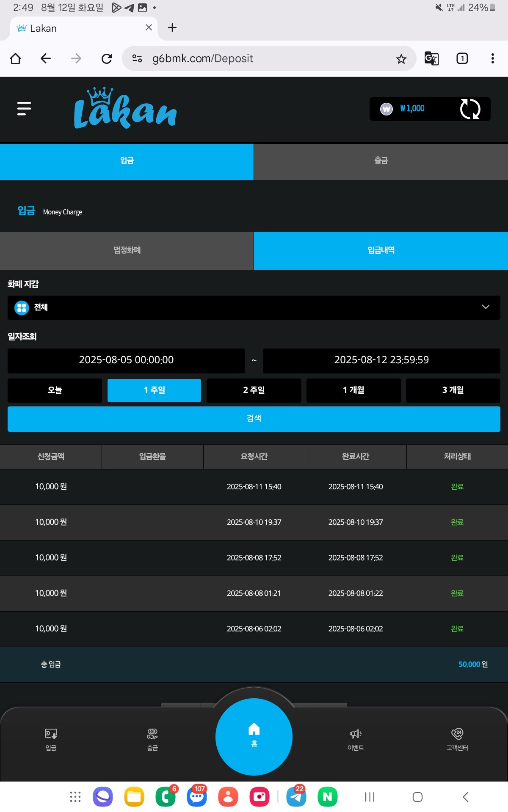Open the hamburger menu beside Lakan logo
Viewport: 508px width, 812px height.
[x=24, y=109]
